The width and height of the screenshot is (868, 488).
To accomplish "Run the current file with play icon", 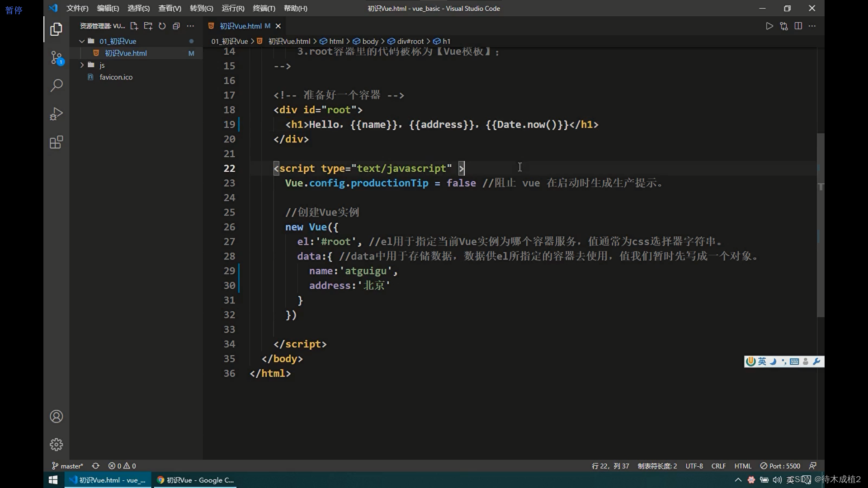I will click(769, 26).
